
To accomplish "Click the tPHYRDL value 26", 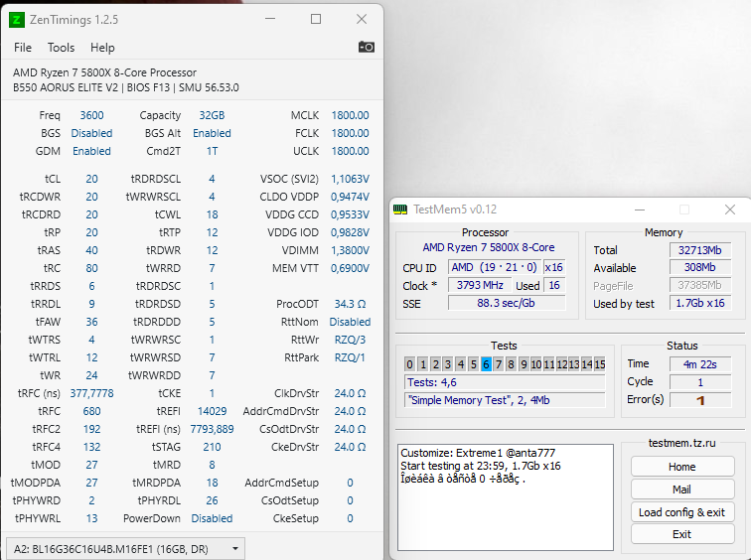I will (x=212, y=500).
